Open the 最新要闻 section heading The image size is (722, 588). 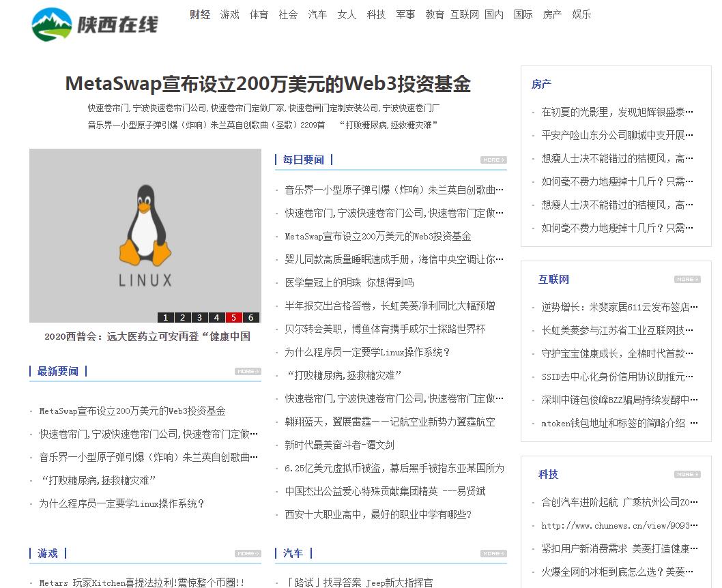58,371
